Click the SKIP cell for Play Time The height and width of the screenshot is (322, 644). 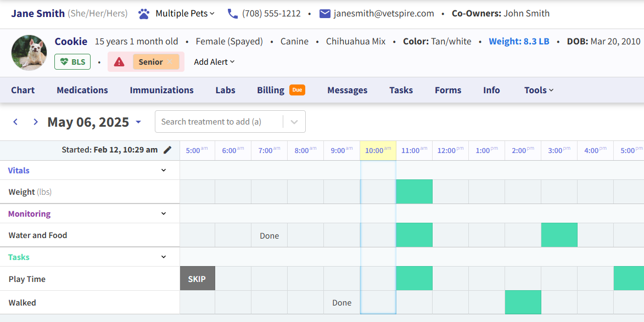click(197, 279)
